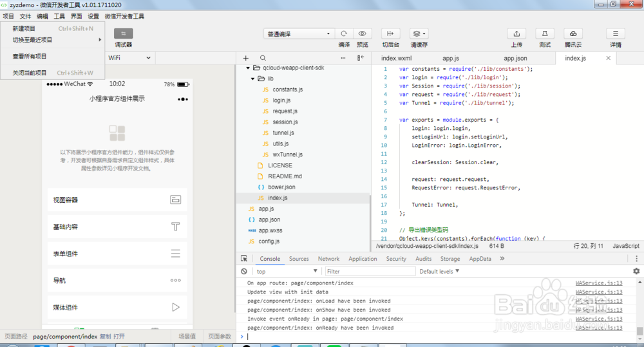Image resolution: width=644 pixels, height=347 pixels.
Task: Collapse the file tree panel icon
Action: [x=361, y=59]
